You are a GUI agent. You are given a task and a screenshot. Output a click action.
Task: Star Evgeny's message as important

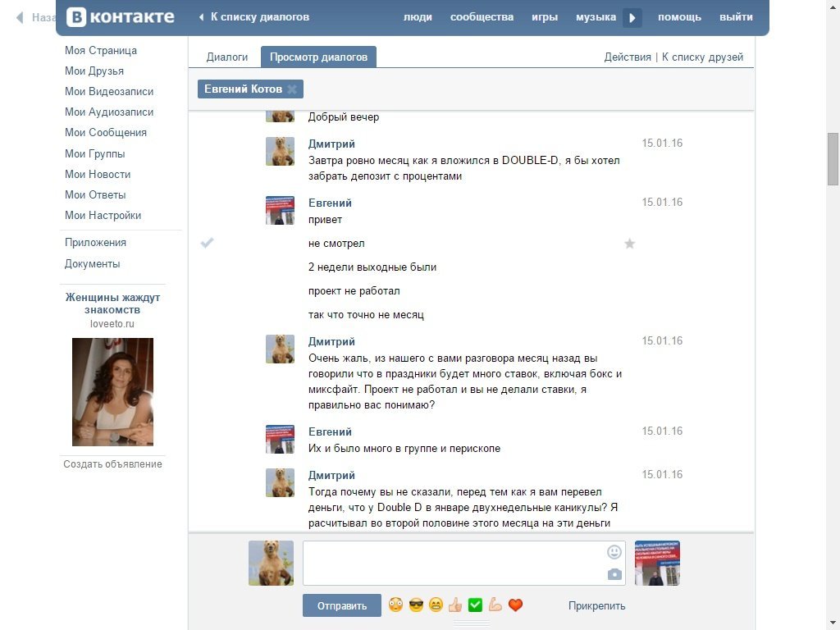[x=629, y=244]
